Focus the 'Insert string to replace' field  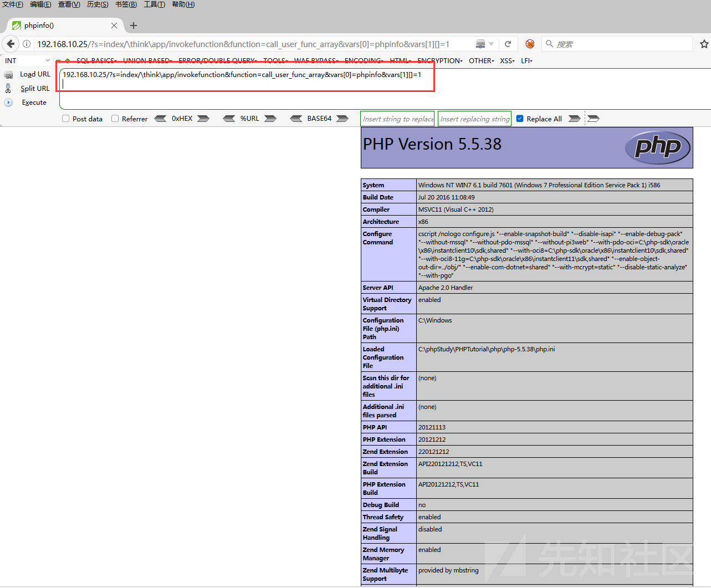(x=397, y=119)
